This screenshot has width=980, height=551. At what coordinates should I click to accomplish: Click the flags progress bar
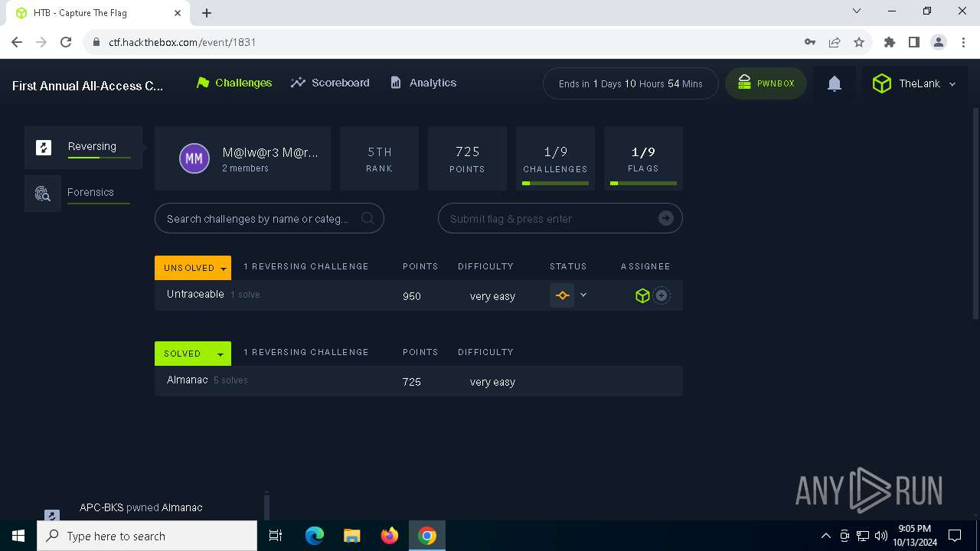point(643,184)
